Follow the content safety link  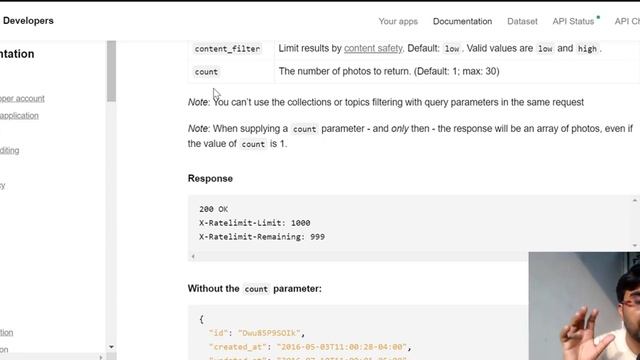pos(373,48)
